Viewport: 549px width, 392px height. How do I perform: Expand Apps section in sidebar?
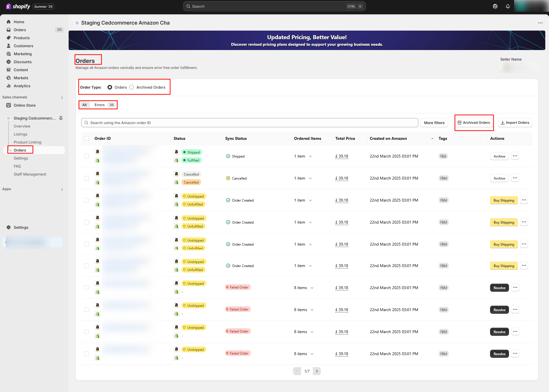coord(62,190)
